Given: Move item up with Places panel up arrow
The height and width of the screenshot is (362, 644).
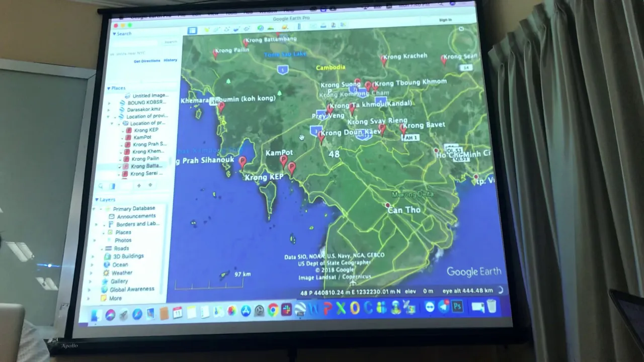Looking at the screenshot, I should [x=139, y=186].
